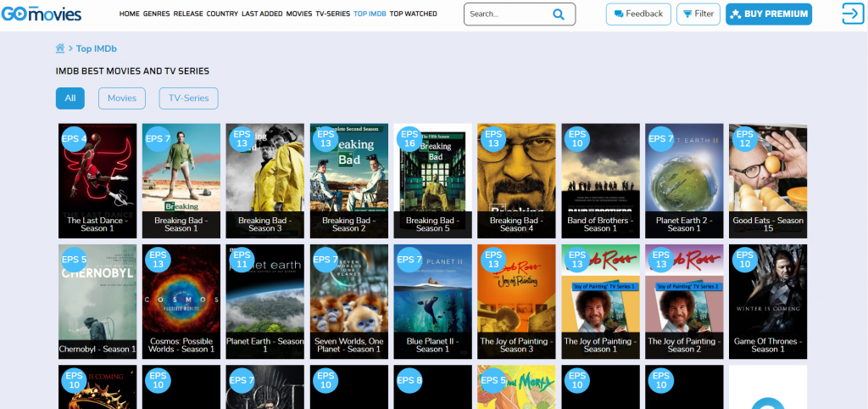Open Cosmos: Possible Worlds poster
This screenshot has height=409, width=868.
tap(181, 301)
